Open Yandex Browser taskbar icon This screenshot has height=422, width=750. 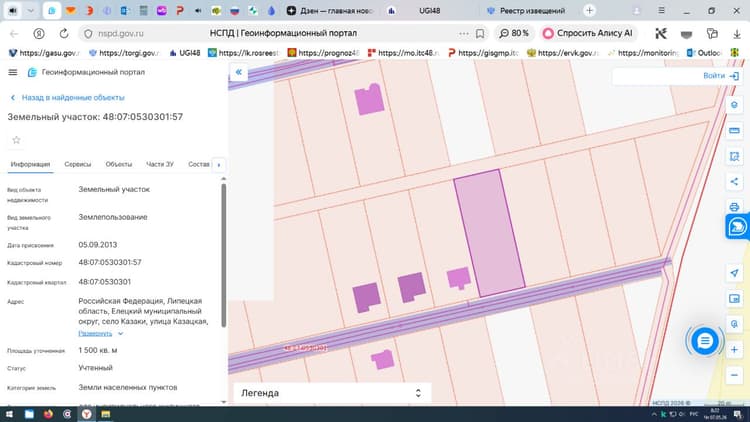coord(87,414)
